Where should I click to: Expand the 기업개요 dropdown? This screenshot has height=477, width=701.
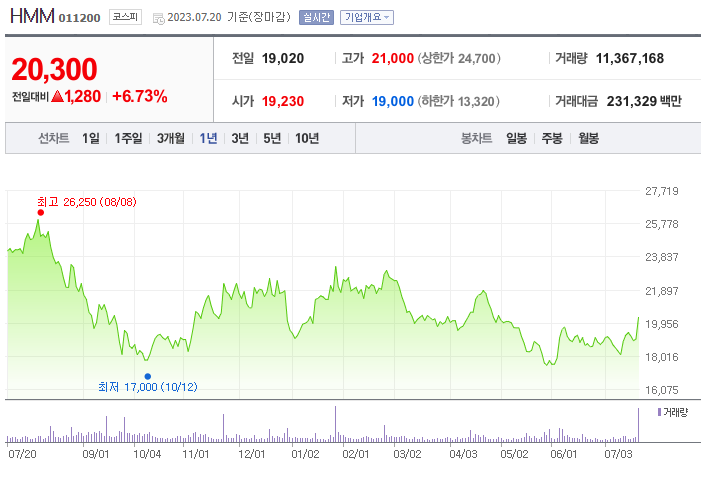point(367,17)
